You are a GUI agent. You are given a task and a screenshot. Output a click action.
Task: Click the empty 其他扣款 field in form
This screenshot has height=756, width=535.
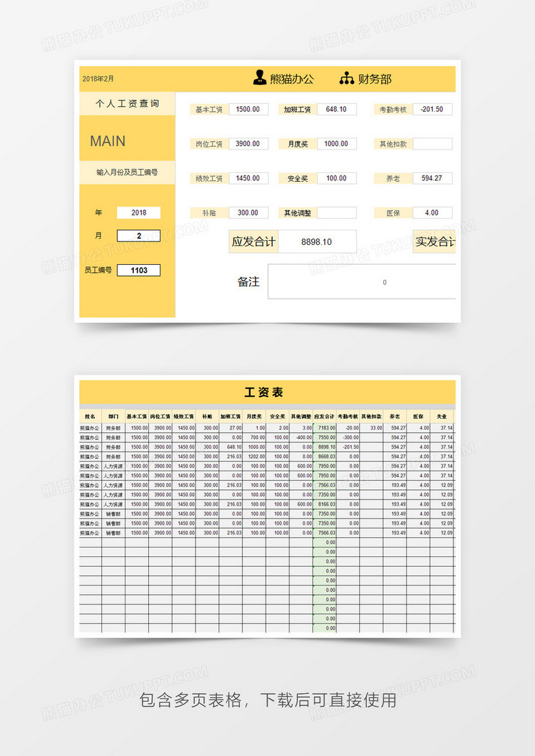[x=432, y=143]
